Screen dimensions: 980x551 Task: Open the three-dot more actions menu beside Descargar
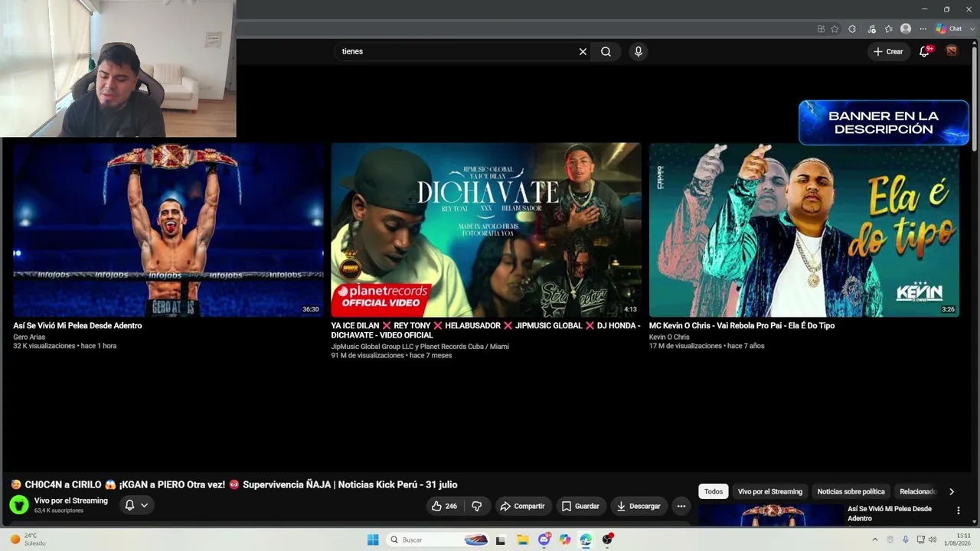(681, 506)
